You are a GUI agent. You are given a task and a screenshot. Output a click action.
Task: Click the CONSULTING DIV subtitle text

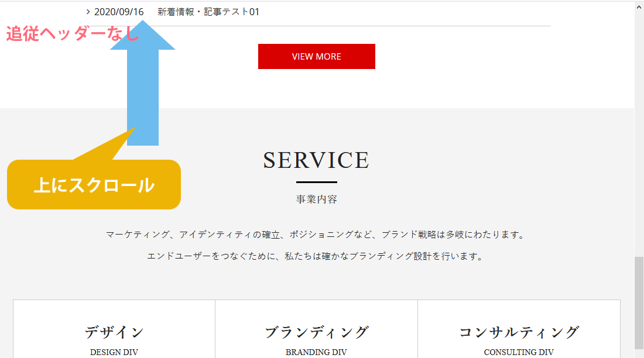519,352
